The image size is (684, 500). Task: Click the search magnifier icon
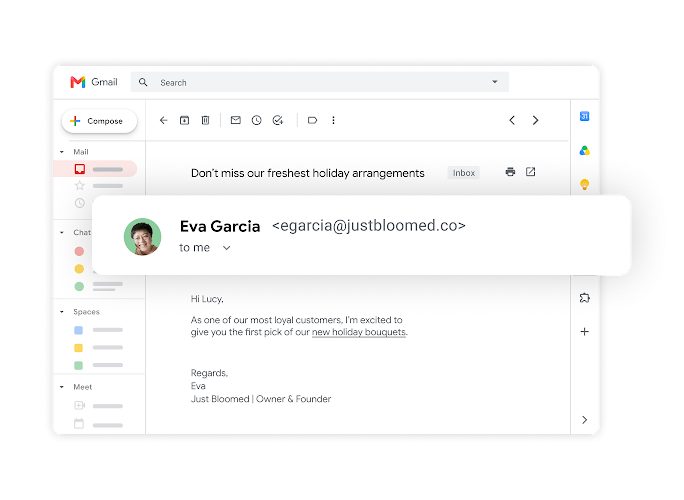pyautogui.click(x=143, y=82)
